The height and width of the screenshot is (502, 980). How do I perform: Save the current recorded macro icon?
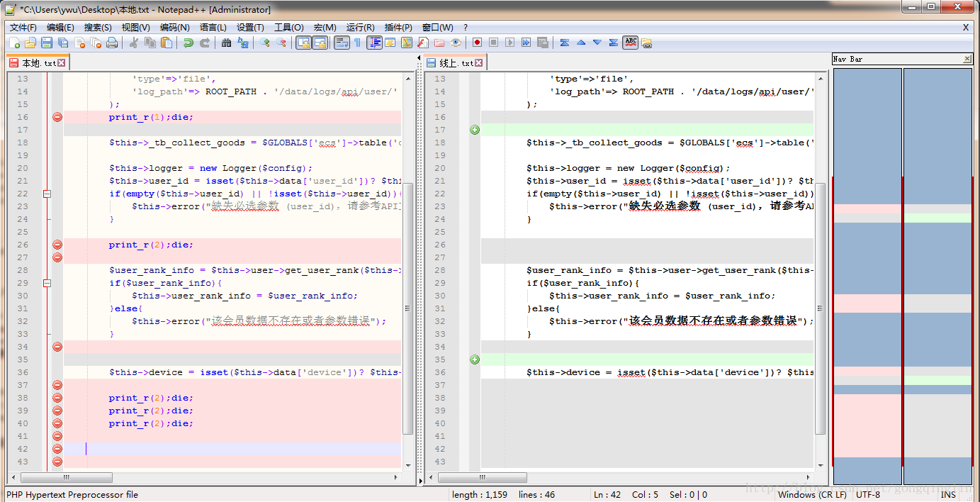[x=543, y=43]
